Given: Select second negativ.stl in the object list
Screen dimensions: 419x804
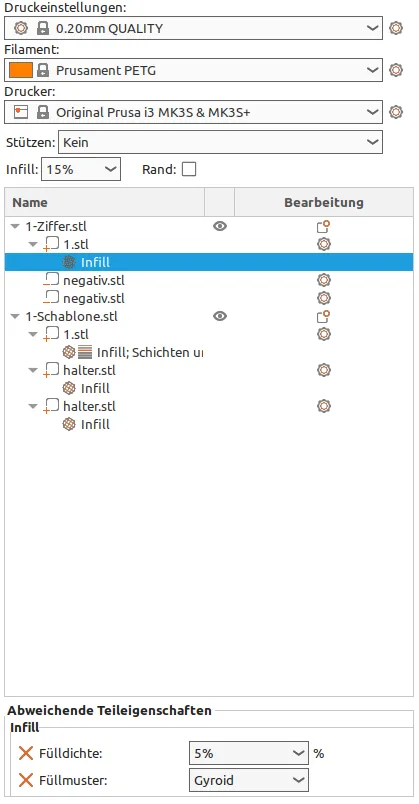Looking at the screenshot, I should pos(93,298).
